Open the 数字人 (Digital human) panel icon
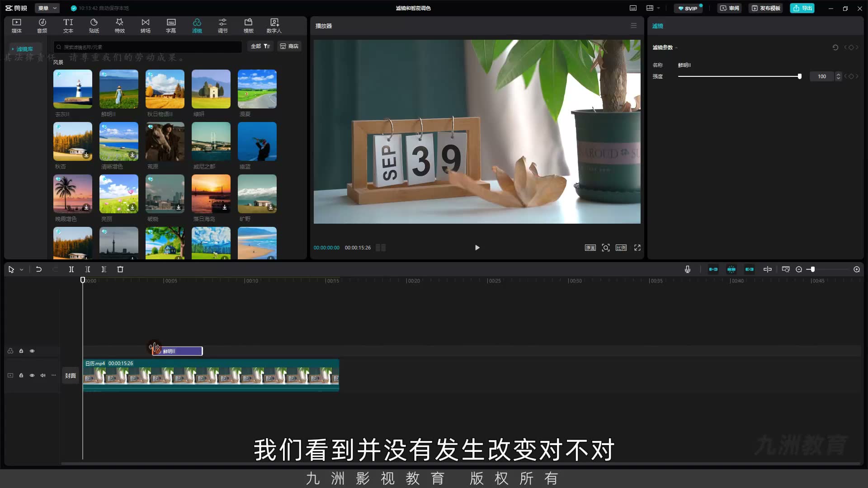This screenshot has height=488, width=868. pos(274,26)
